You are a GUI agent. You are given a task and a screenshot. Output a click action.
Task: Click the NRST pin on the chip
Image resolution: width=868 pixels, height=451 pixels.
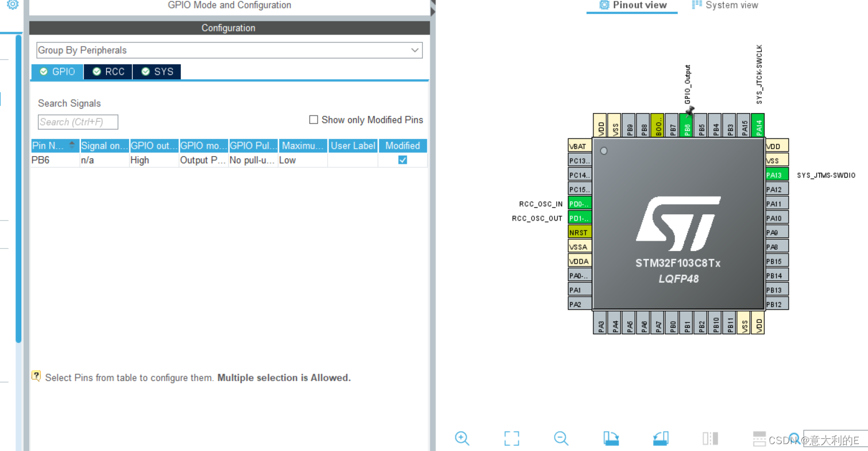(580, 232)
